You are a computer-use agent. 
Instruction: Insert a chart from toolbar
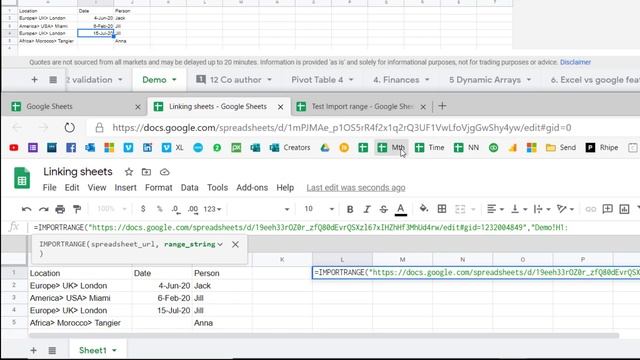pos(624,209)
